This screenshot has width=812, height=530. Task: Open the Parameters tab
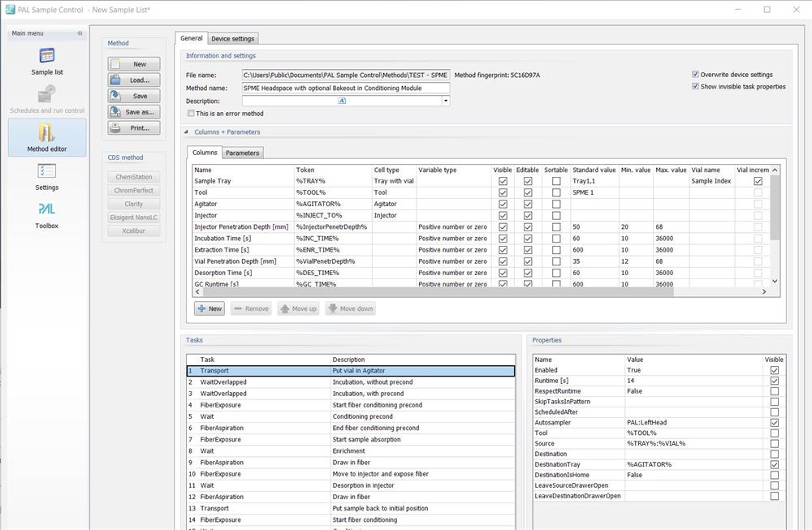pos(242,153)
